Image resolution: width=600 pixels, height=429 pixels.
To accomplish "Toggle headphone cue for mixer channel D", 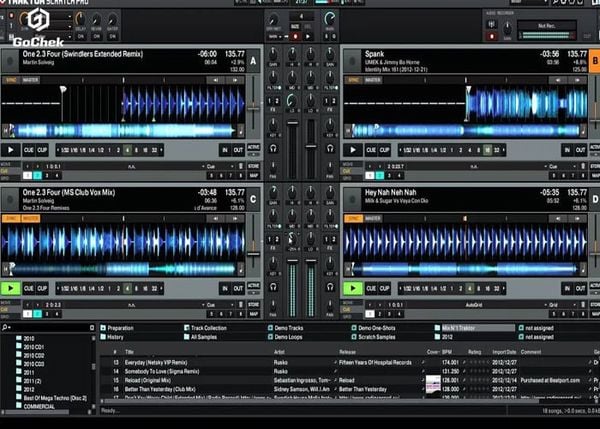I will (x=330, y=287).
